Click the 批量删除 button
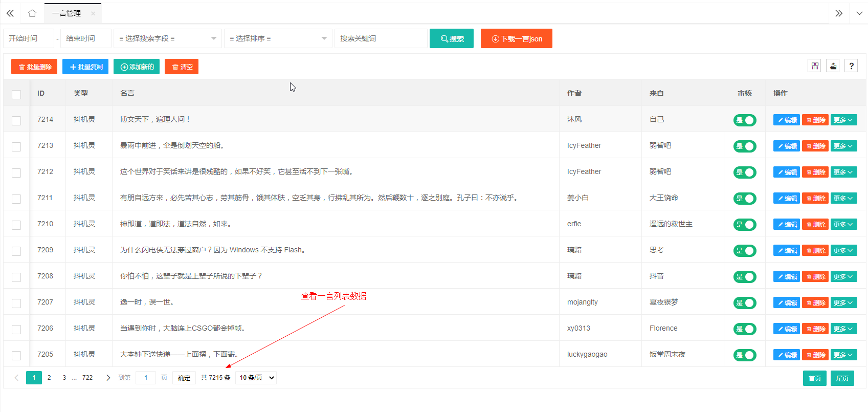Viewport: 868px width, 412px height. 34,67
